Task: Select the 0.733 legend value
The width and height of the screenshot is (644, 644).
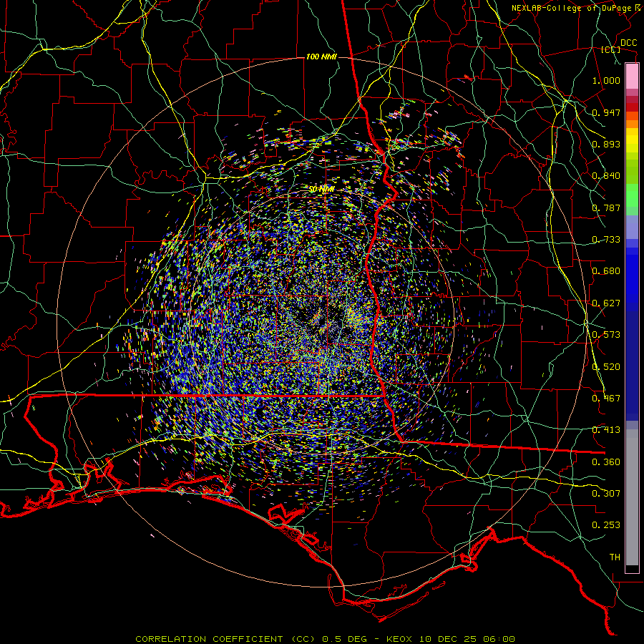Action: [606, 240]
